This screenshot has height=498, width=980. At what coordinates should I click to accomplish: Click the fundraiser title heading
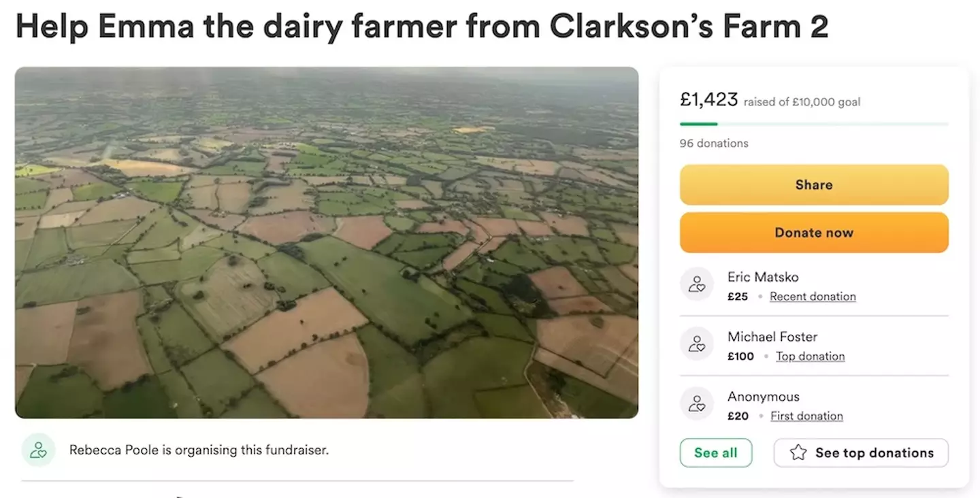421,27
